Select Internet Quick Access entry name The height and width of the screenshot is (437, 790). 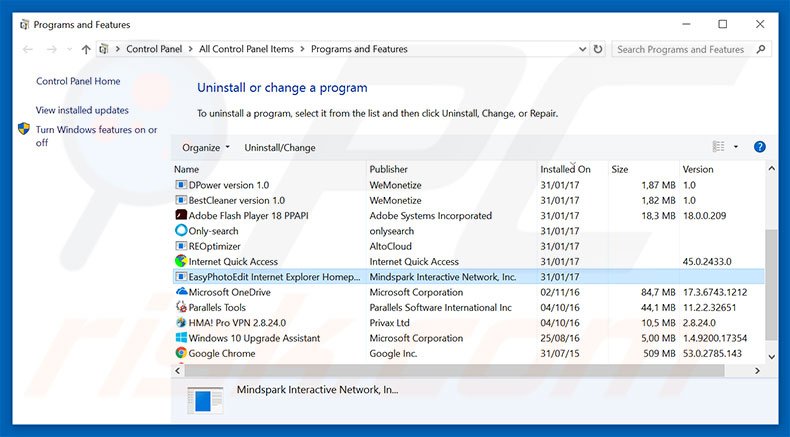[x=233, y=262]
